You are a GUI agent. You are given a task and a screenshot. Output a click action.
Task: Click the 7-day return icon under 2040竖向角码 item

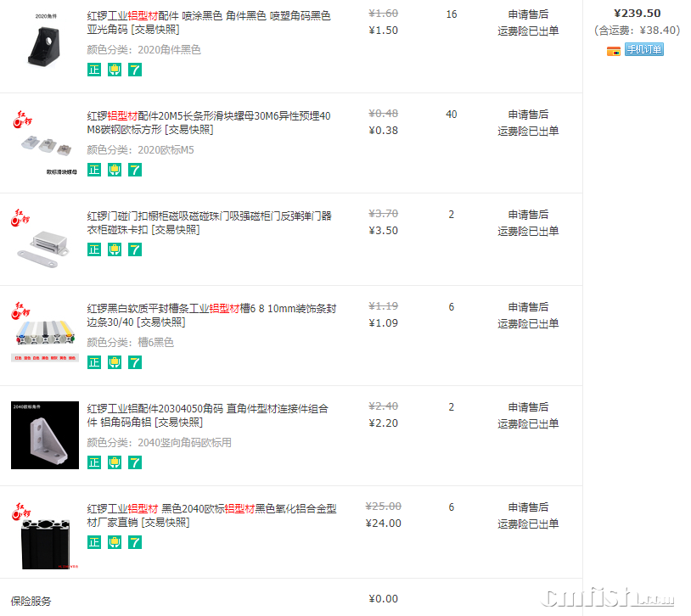click(135, 462)
